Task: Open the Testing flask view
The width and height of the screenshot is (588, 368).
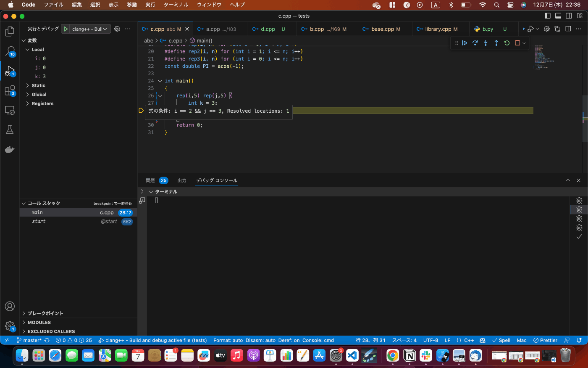Action: pos(10,130)
